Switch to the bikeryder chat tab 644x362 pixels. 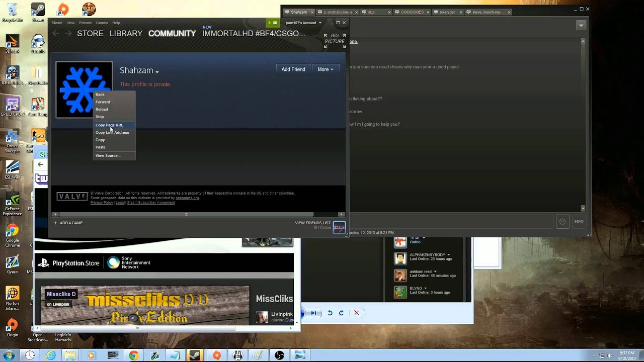[x=447, y=12]
